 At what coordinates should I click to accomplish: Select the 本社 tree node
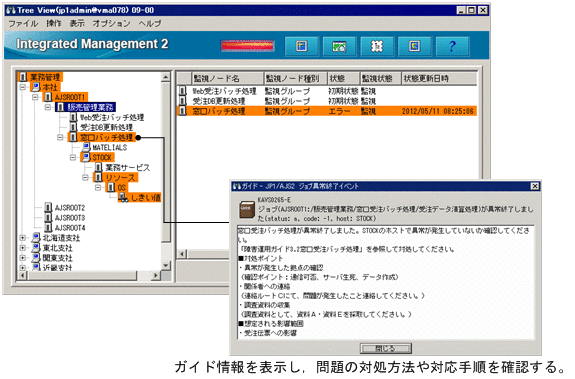[x=50, y=87]
